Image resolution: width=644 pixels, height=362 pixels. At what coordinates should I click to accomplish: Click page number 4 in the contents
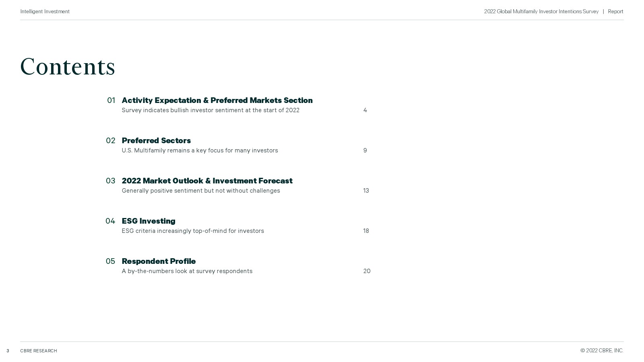tap(365, 110)
